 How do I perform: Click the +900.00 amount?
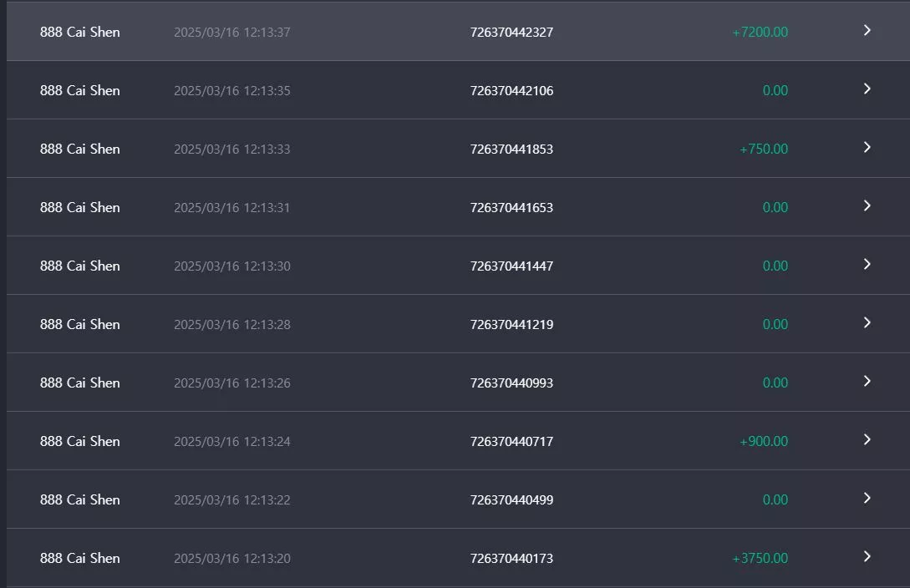coord(763,441)
